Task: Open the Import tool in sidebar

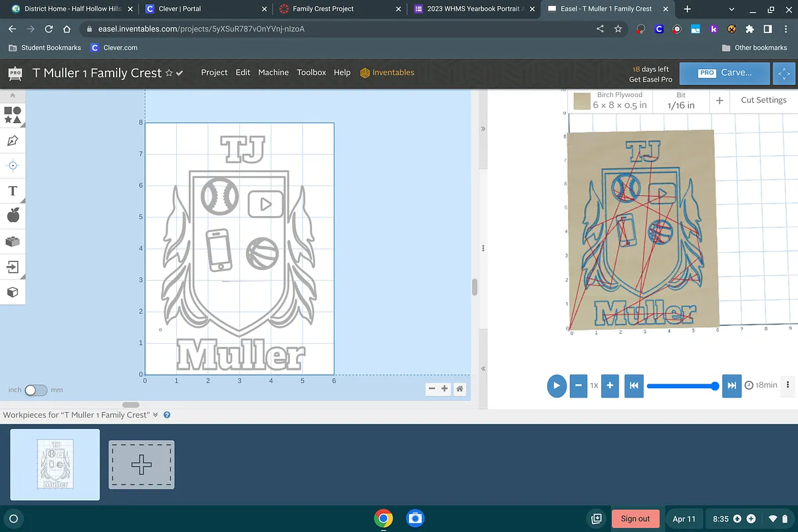Action: tap(13, 267)
